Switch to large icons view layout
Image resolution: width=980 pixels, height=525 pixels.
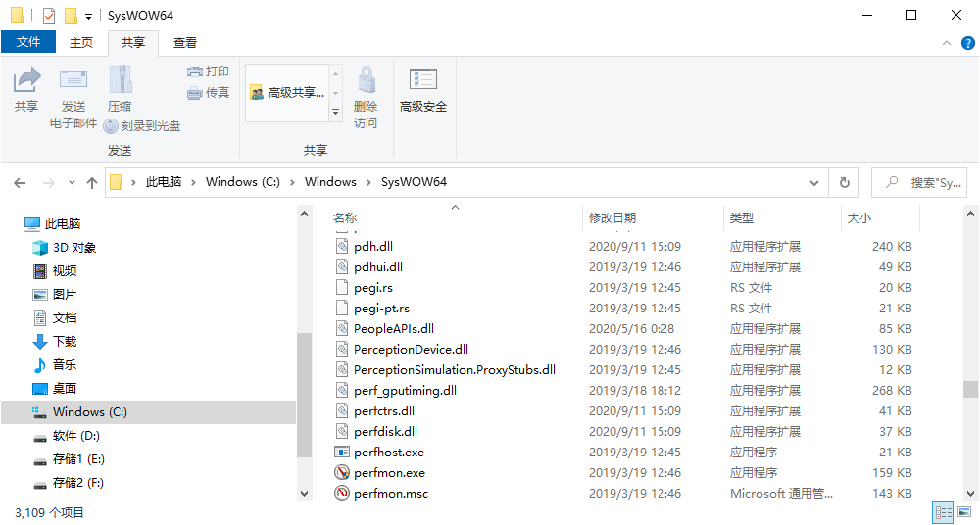coord(964,513)
